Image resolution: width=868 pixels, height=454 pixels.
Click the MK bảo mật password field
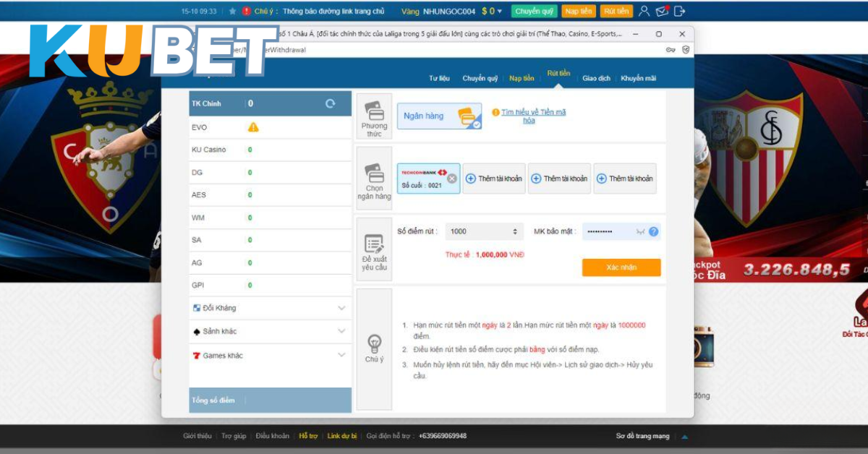pyautogui.click(x=608, y=232)
